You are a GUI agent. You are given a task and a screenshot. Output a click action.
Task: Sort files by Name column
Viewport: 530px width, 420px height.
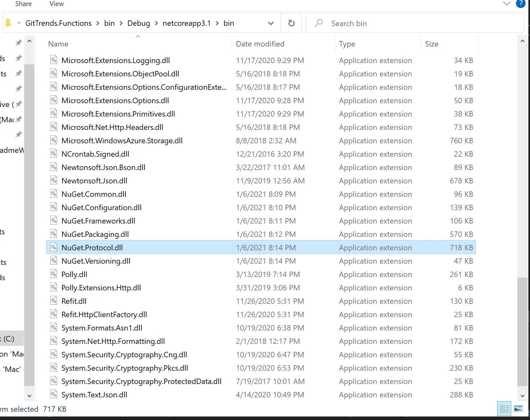coord(58,44)
